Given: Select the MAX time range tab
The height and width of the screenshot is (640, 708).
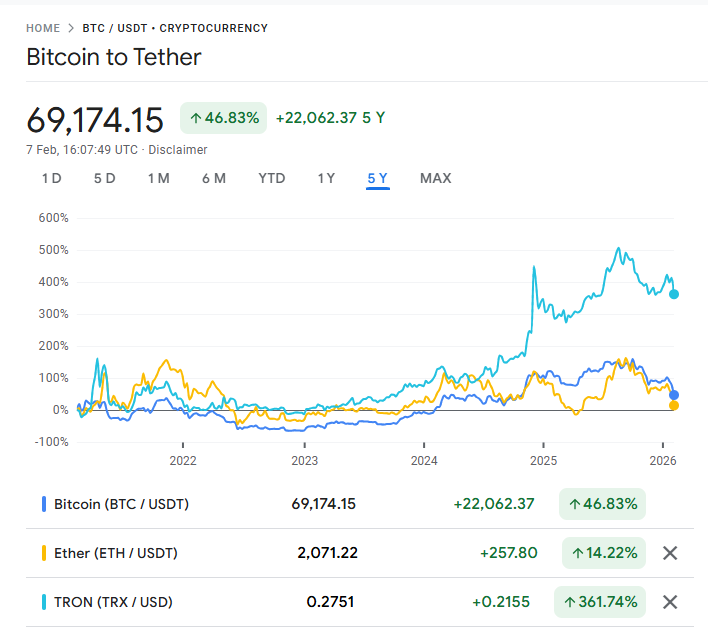Looking at the screenshot, I should 435,178.
